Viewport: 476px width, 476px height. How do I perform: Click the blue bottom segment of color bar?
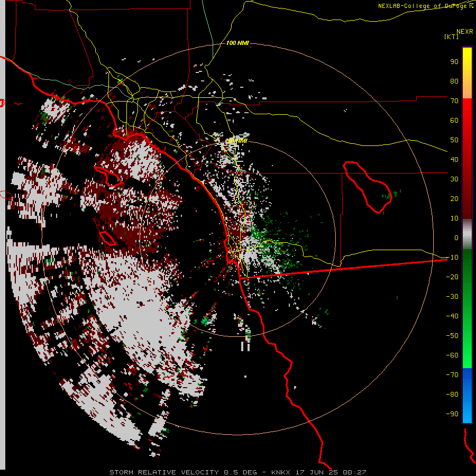(x=467, y=395)
